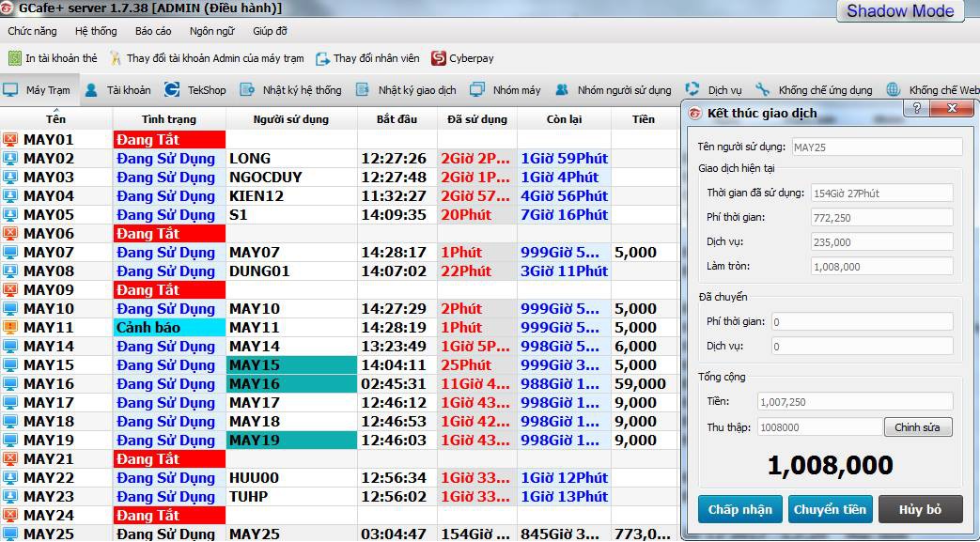Screen dimensions: 980x542
Task: Switch to the Tài khoản tab
Action: tap(117, 90)
